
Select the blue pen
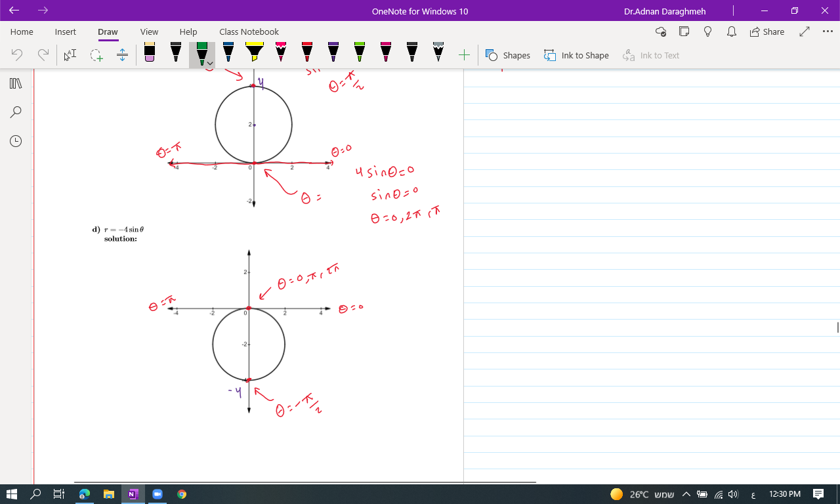(x=228, y=52)
